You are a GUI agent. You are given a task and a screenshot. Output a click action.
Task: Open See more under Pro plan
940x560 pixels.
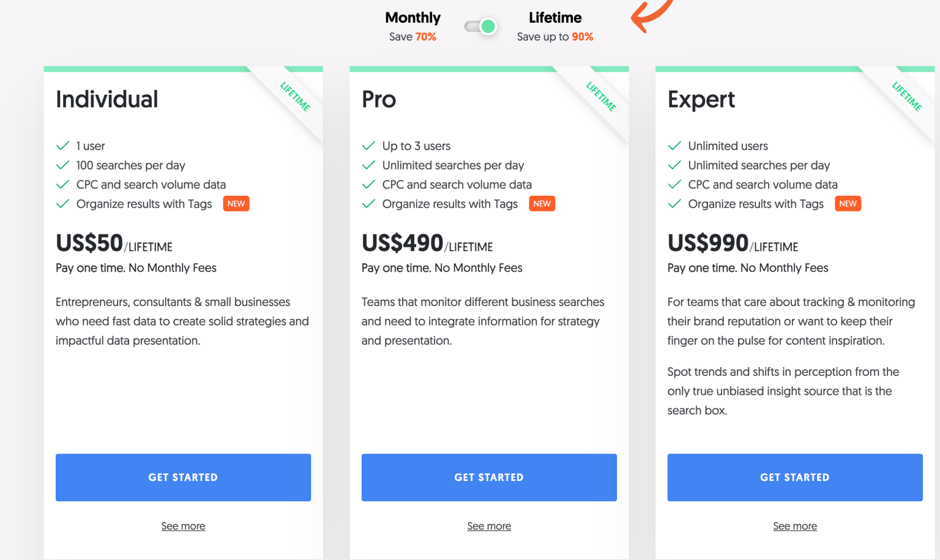click(x=489, y=526)
